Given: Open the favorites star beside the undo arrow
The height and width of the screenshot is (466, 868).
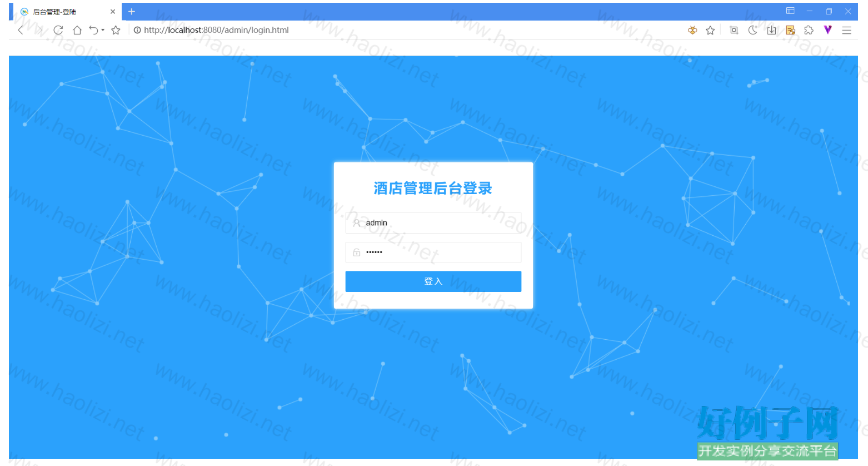Looking at the screenshot, I should coord(116,30).
